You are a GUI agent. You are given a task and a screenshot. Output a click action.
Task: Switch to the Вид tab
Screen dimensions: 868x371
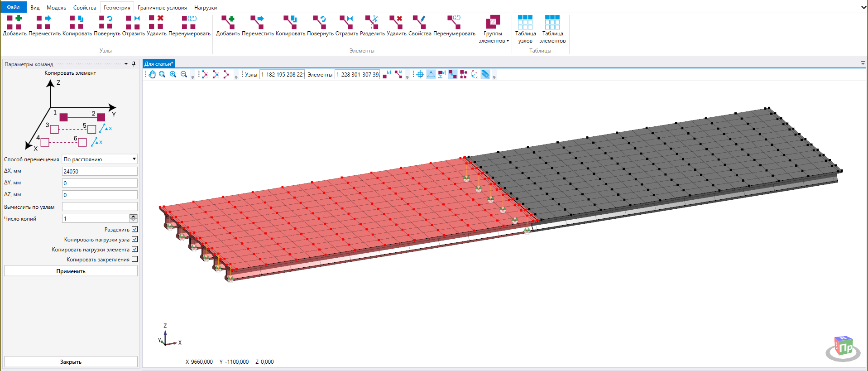(x=35, y=8)
